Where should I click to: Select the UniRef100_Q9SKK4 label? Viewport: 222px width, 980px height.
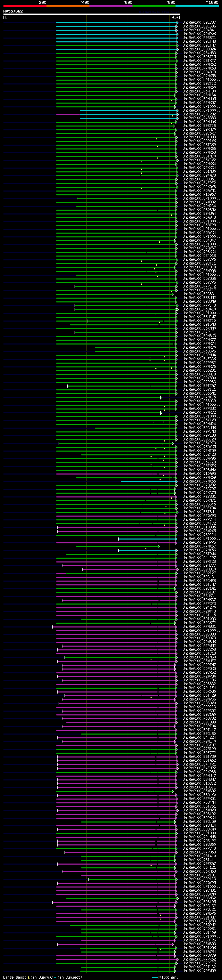[x=199, y=252]
